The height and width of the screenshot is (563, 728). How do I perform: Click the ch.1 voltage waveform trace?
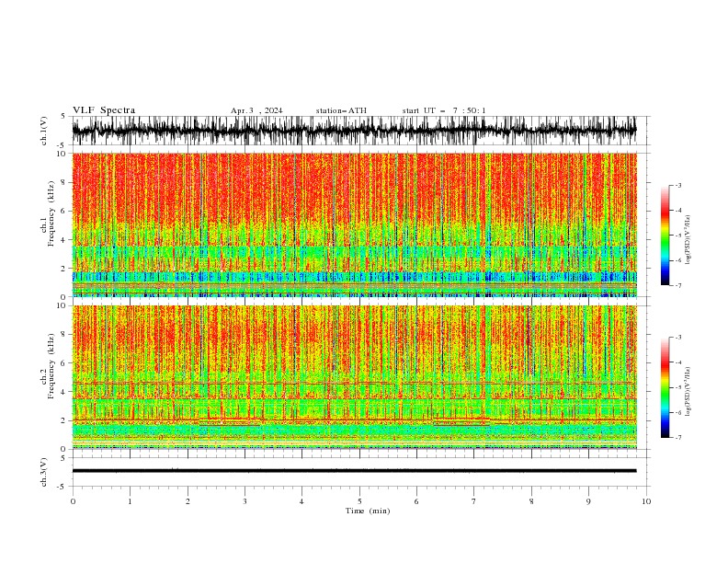(x=354, y=131)
